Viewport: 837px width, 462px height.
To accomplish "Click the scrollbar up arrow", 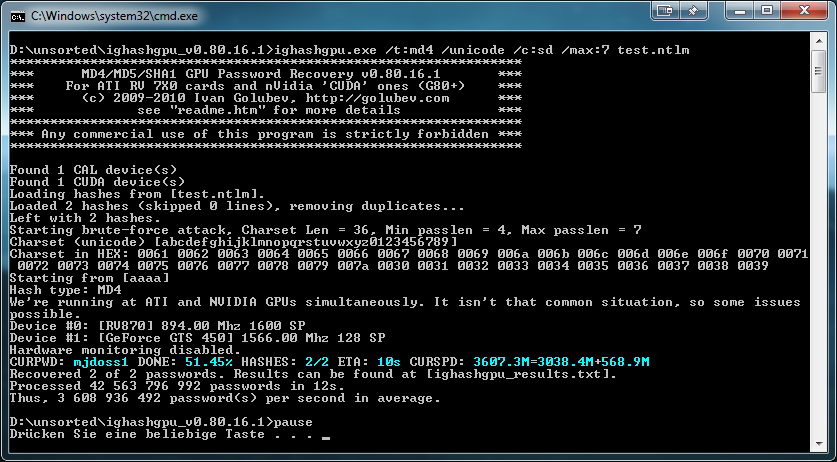I will [x=818, y=40].
